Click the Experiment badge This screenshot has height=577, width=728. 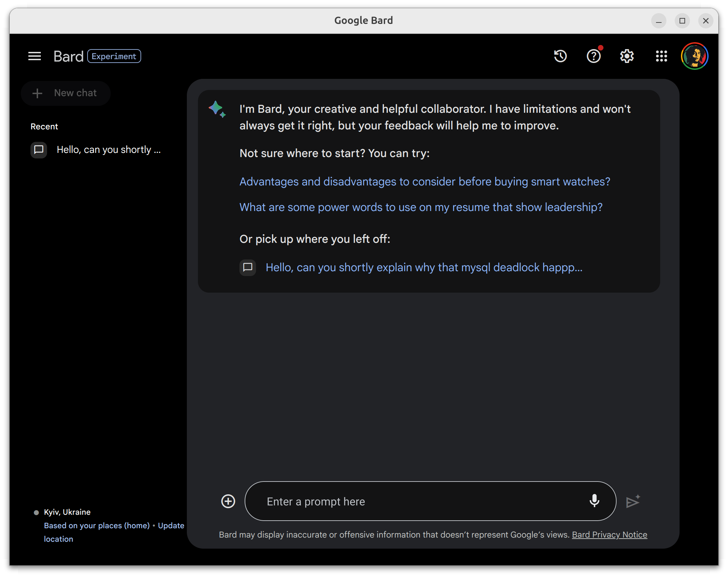(x=114, y=56)
